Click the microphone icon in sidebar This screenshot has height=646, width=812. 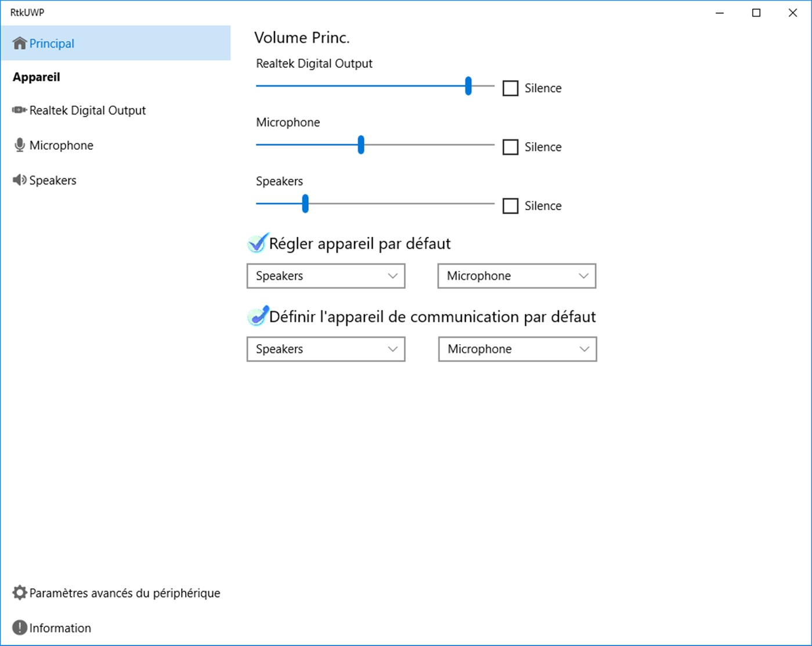pos(20,145)
